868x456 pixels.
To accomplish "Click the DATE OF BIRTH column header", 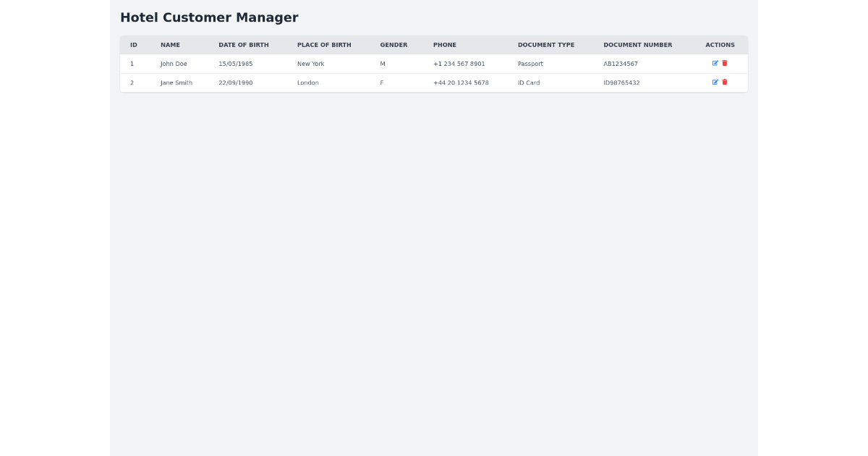I will click(x=244, y=44).
